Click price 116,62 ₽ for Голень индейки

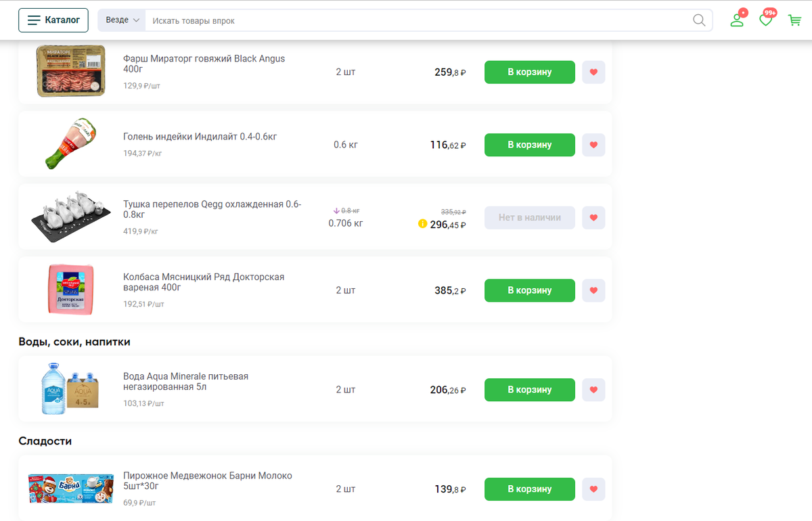point(448,145)
